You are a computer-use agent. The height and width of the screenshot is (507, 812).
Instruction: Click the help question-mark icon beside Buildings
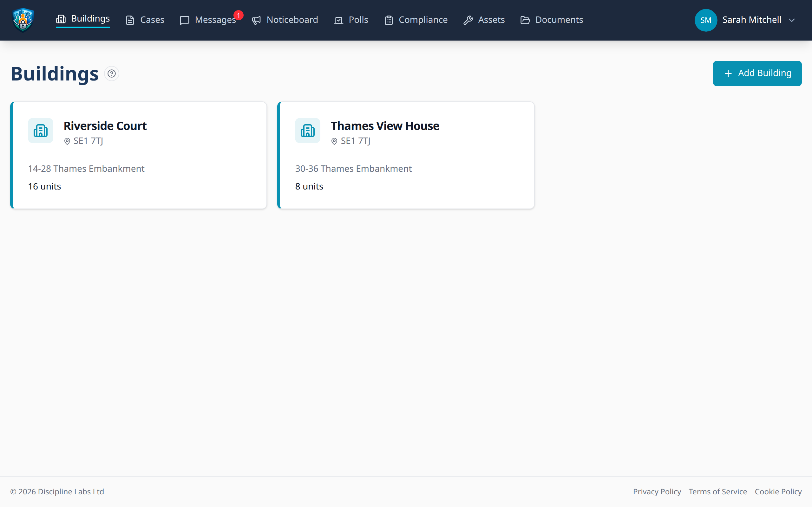[112, 74]
